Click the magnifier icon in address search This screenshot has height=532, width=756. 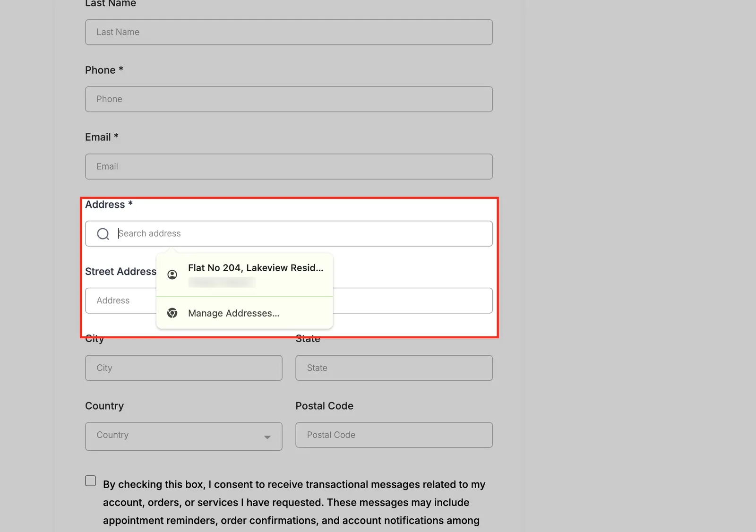pyautogui.click(x=103, y=234)
